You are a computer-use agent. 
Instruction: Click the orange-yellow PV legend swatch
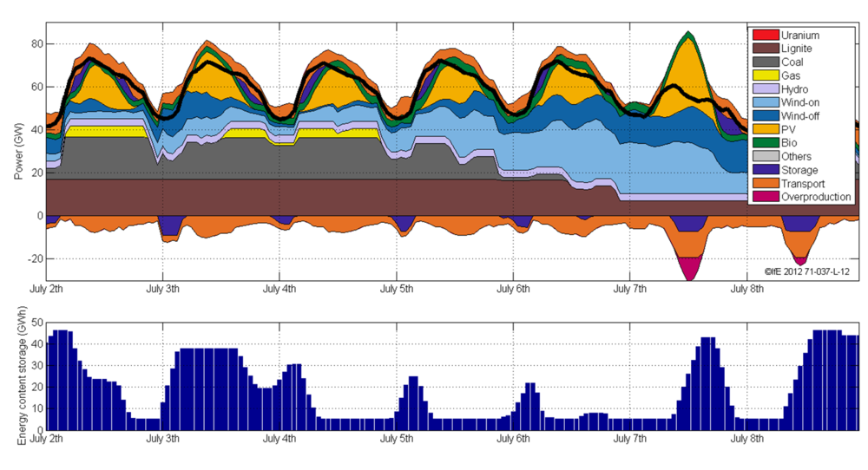[766, 129]
